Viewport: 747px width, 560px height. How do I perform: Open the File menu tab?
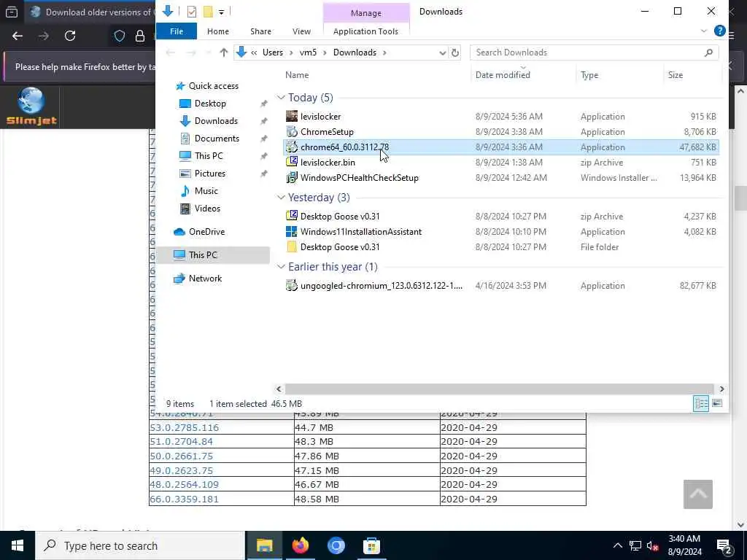pyautogui.click(x=177, y=31)
